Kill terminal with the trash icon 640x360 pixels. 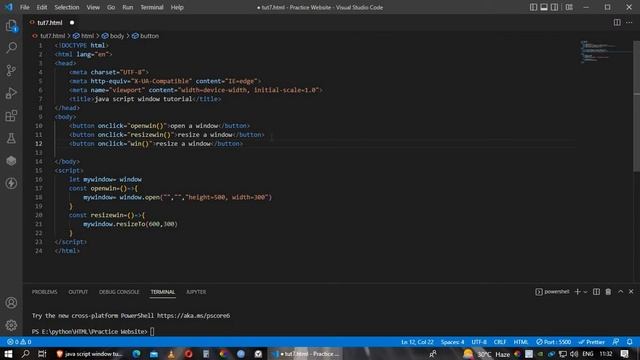(x=608, y=291)
